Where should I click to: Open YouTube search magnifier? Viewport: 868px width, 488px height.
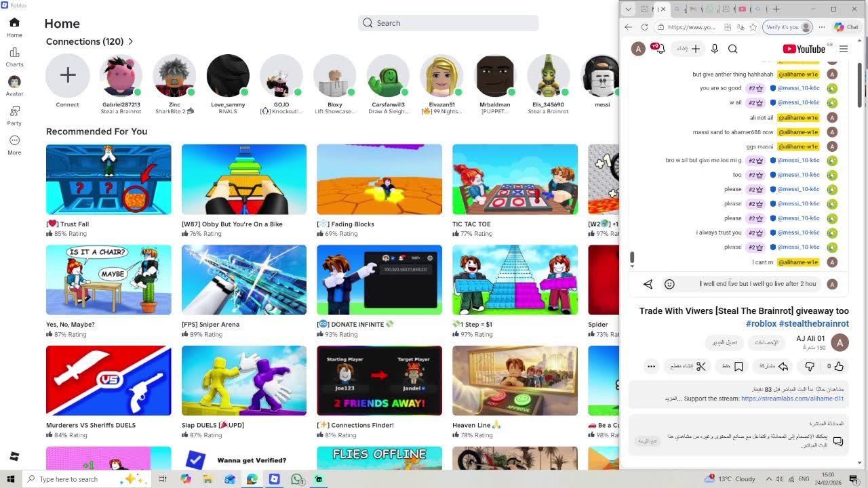(x=732, y=49)
